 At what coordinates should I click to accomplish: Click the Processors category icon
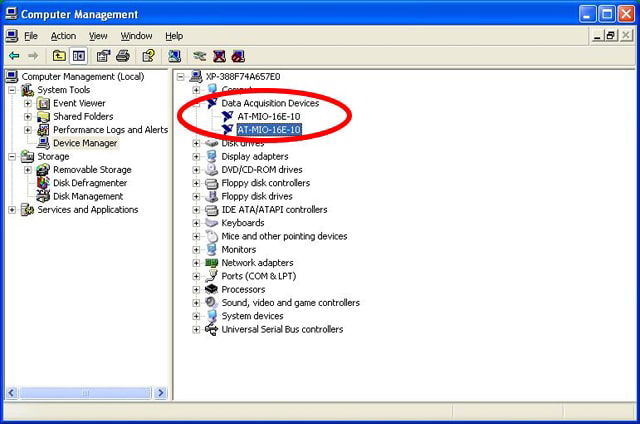pos(212,289)
